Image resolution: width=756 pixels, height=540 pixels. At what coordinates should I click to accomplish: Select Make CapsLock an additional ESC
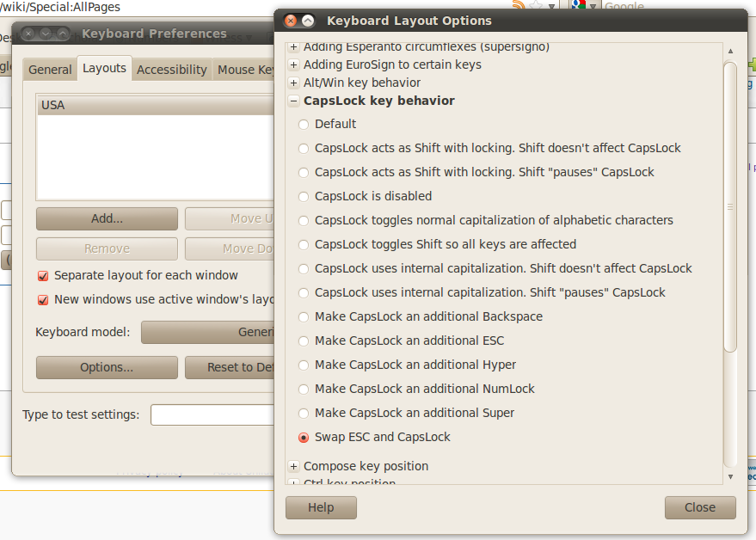click(304, 341)
